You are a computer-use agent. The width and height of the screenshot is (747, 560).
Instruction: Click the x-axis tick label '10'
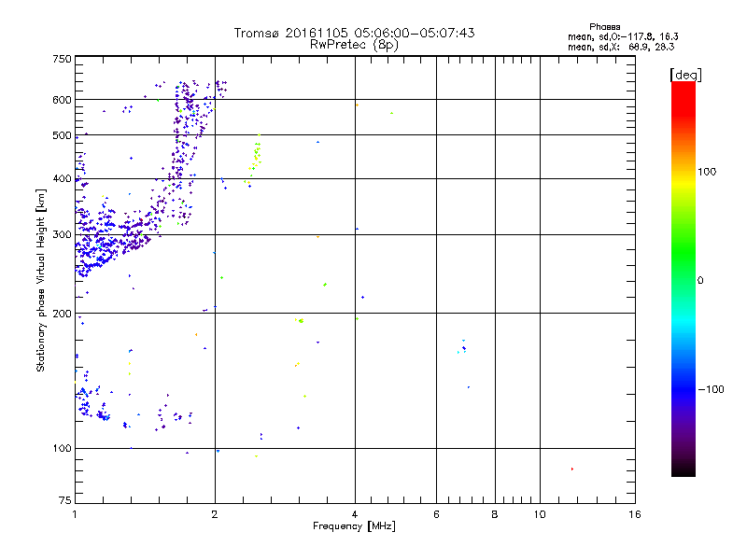point(540,514)
